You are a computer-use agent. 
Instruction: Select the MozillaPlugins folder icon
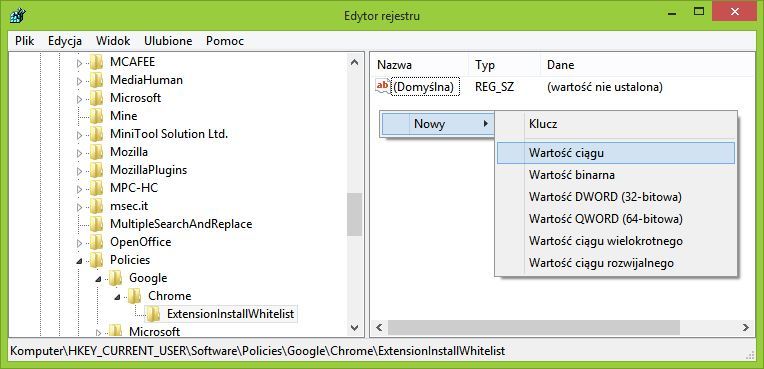click(x=96, y=170)
